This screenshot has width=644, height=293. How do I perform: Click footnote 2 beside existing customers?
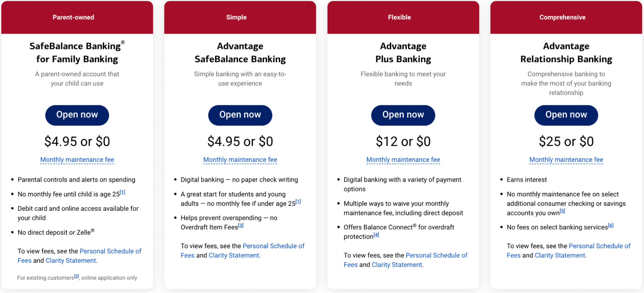(76, 276)
